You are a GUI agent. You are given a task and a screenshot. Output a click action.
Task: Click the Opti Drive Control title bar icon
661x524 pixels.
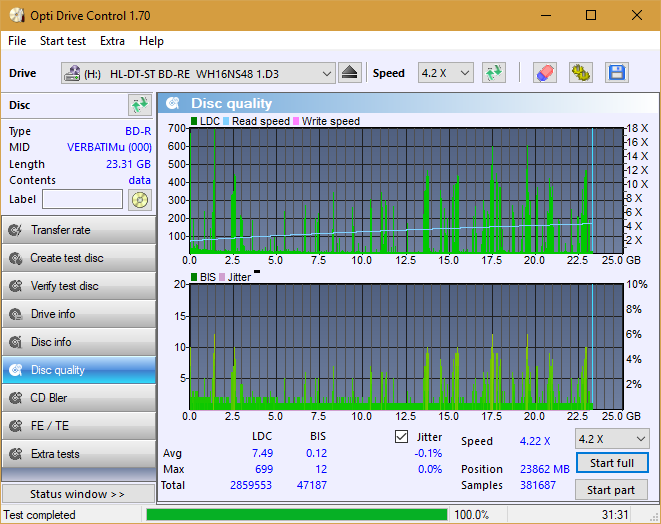(x=17, y=16)
